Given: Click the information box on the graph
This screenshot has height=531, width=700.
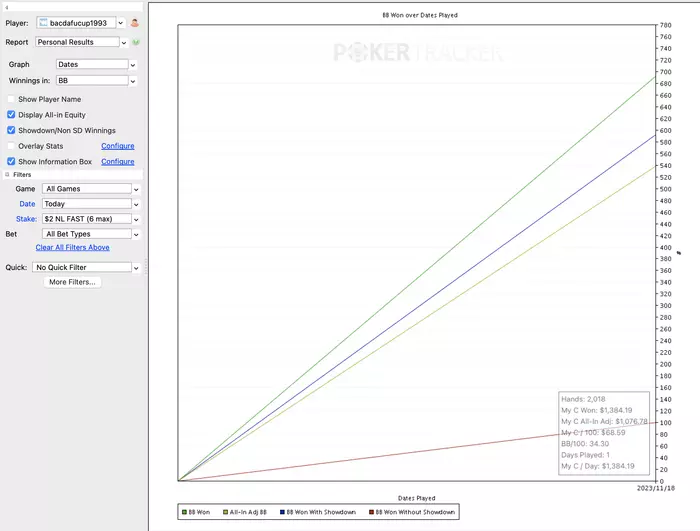Looking at the screenshot, I should (x=604, y=433).
